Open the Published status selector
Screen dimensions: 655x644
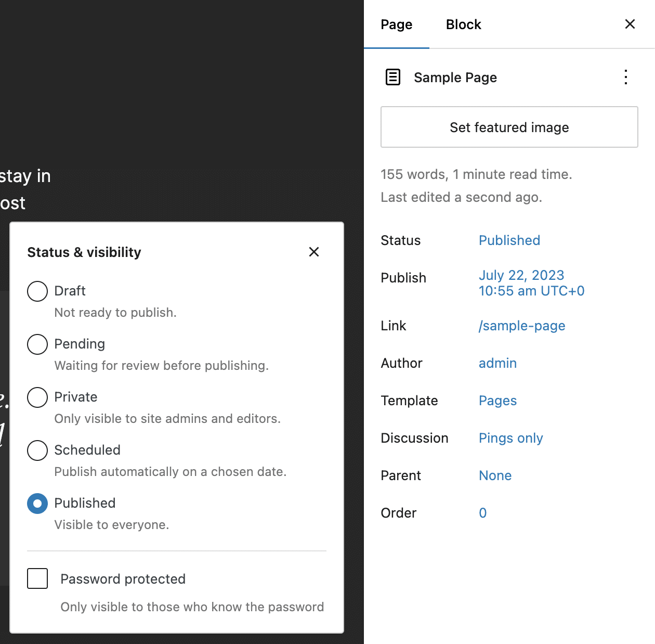509,240
